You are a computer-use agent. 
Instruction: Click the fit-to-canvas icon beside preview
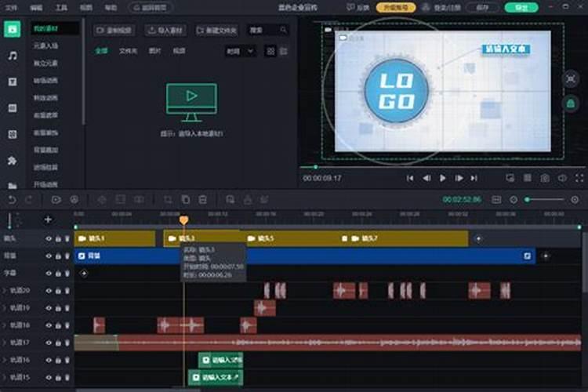[571, 79]
